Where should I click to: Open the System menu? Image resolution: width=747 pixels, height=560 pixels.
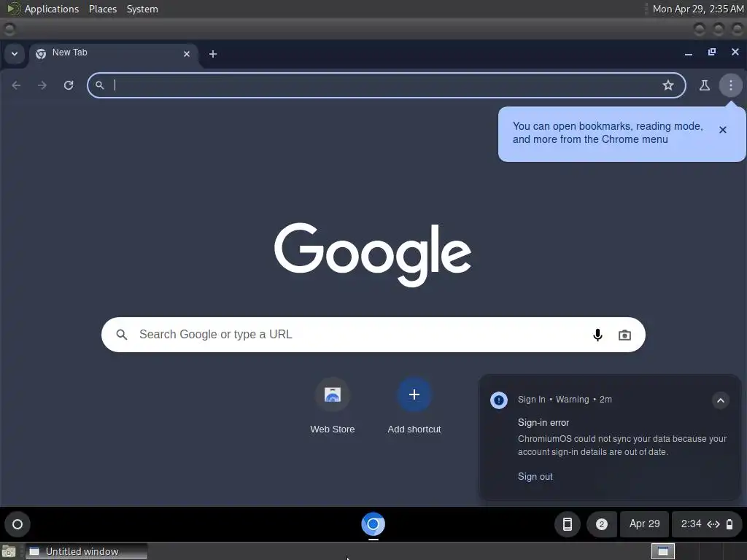(142, 9)
